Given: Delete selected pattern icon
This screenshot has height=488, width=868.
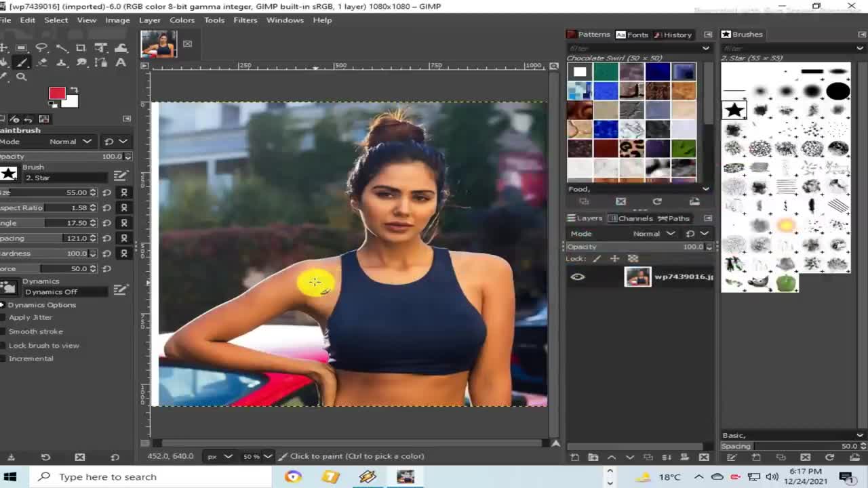Looking at the screenshot, I should click(620, 201).
